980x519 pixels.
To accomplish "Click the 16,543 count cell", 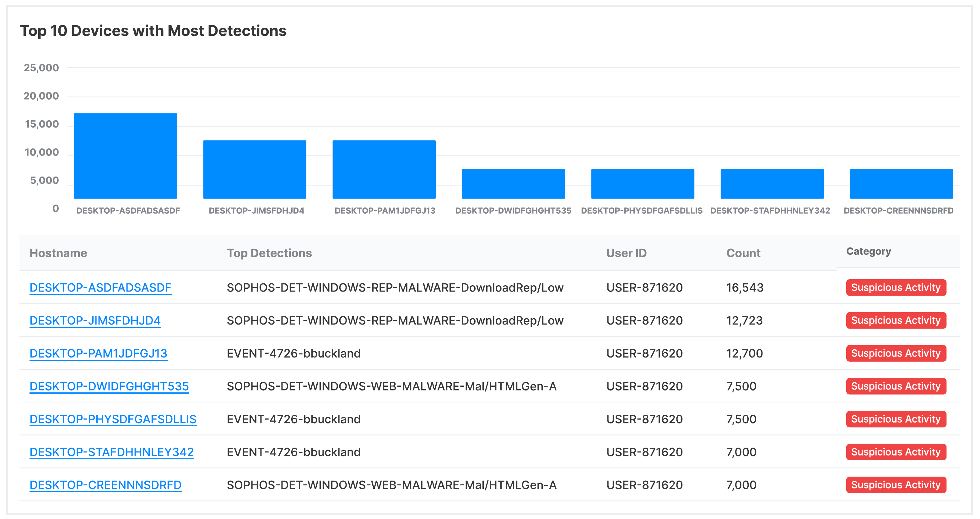I will pos(745,287).
